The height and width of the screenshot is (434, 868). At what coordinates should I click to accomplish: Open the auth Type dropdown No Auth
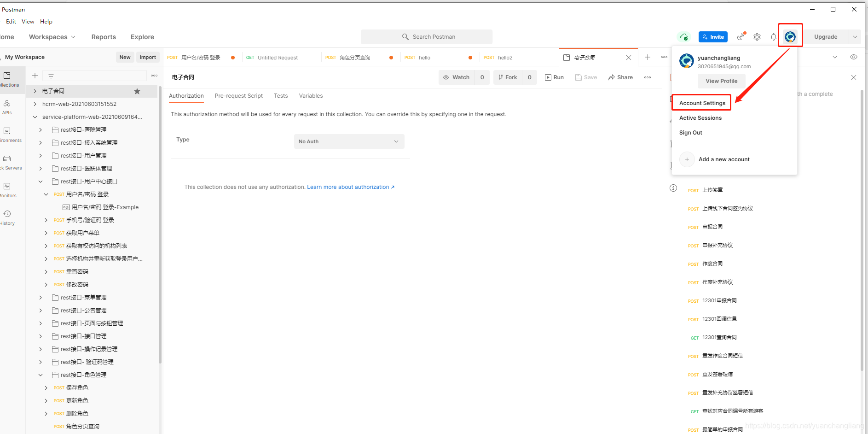(349, 141)
